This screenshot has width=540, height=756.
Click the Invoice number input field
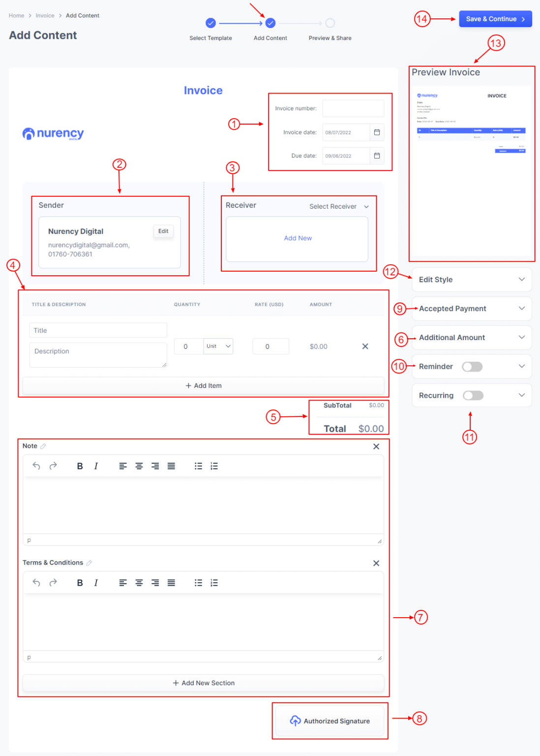tap(353, 108)
